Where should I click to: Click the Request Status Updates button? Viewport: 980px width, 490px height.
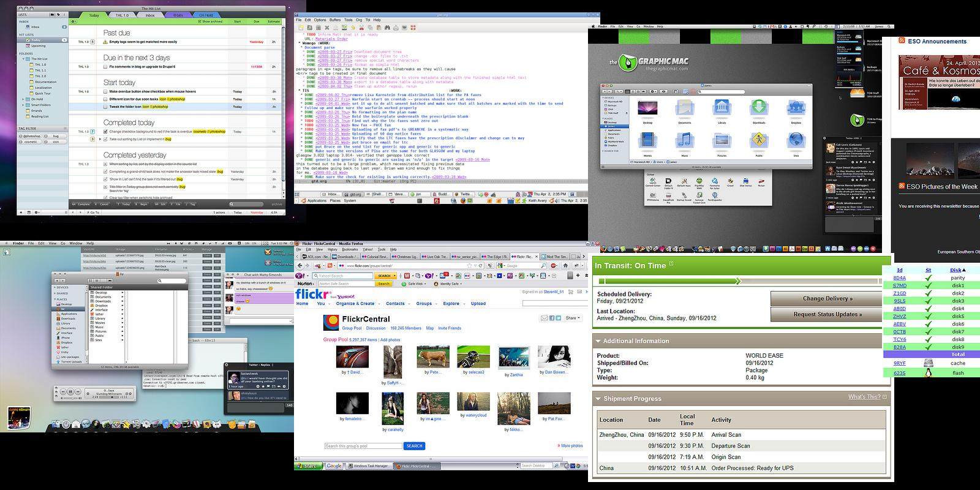click(827, 314)
